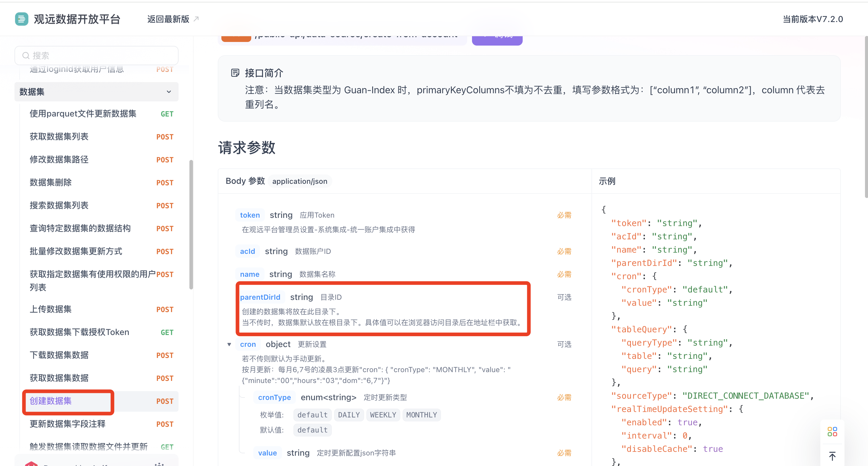Click the back-to-top arrow icon
This screenshot has width=868, height=466.
pos(832,456)
